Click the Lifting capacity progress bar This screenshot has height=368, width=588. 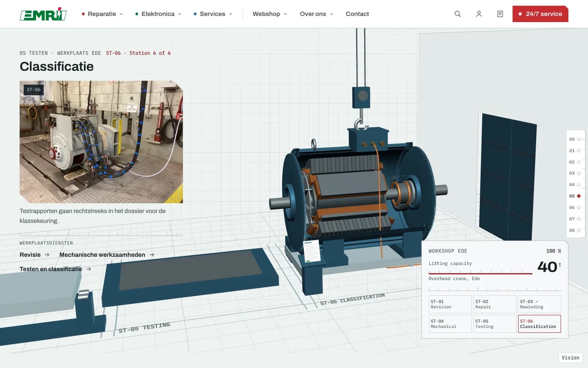point(481,273)
